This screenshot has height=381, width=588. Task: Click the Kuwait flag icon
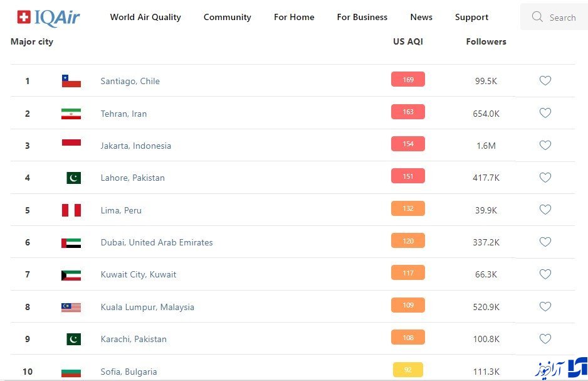[71, 275]
